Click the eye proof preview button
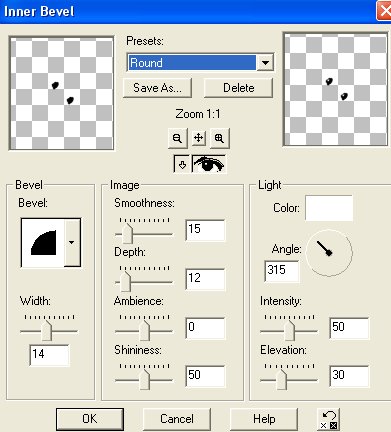 click(209, 164)
